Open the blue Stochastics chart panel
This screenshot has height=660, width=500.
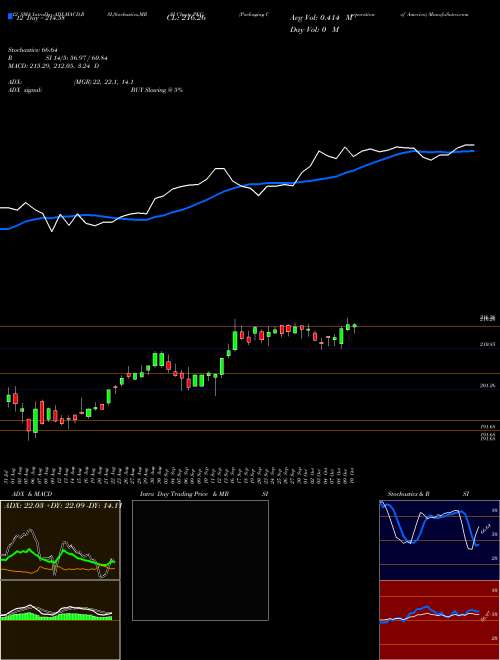click(439, 540)
